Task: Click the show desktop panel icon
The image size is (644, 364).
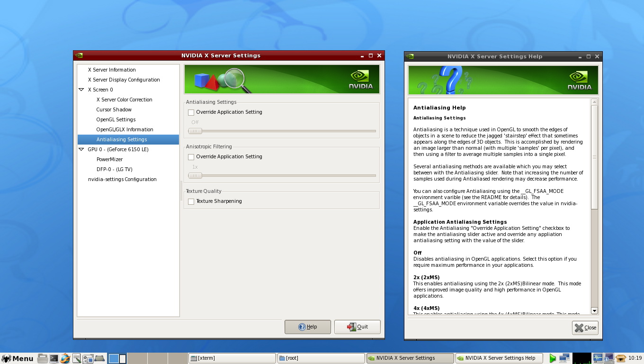Action: point(99,358)
